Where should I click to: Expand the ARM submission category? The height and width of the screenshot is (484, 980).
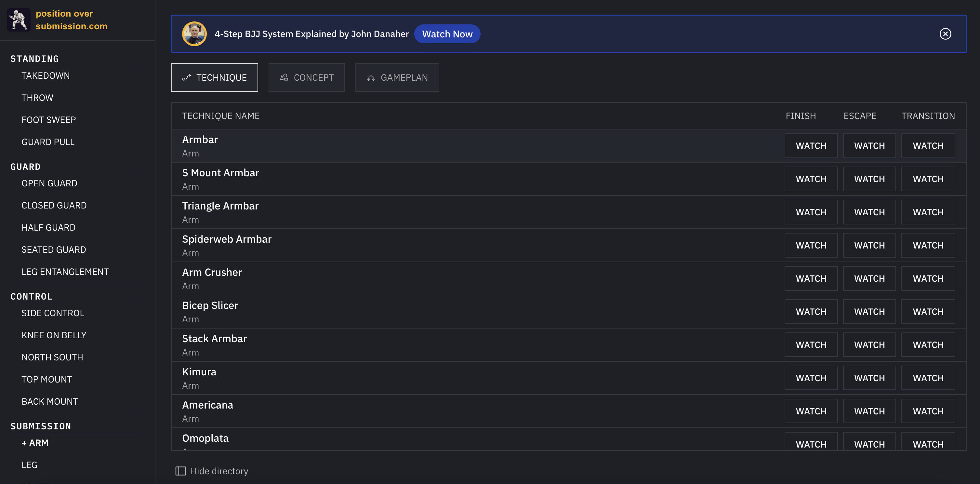coord(35,443)
